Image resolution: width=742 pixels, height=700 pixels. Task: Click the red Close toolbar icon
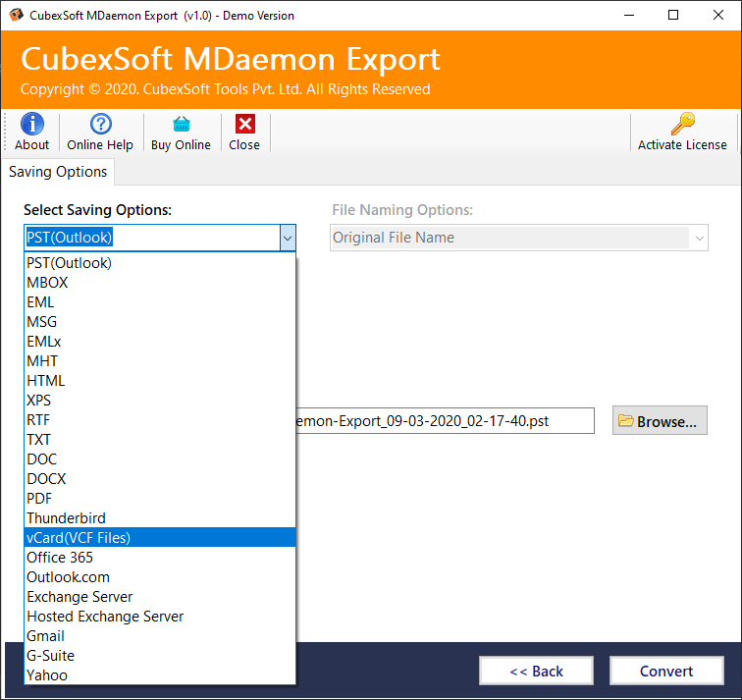pos(244,125)
